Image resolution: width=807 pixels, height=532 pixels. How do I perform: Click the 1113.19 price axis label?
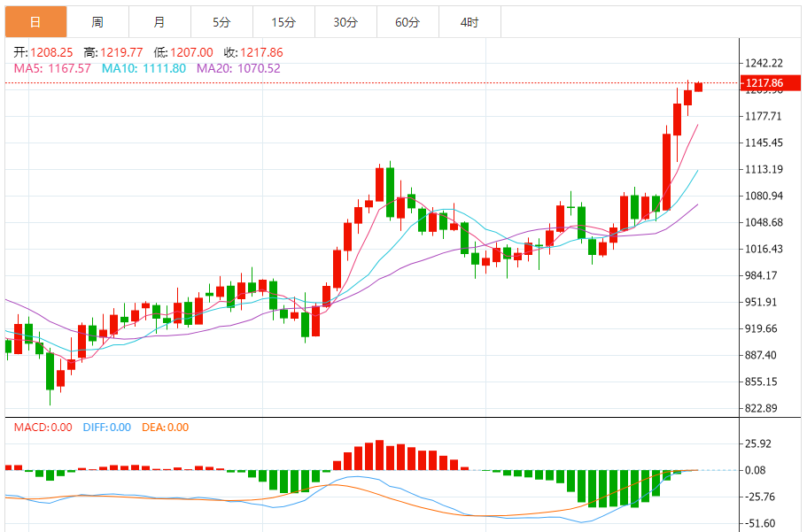764,169
